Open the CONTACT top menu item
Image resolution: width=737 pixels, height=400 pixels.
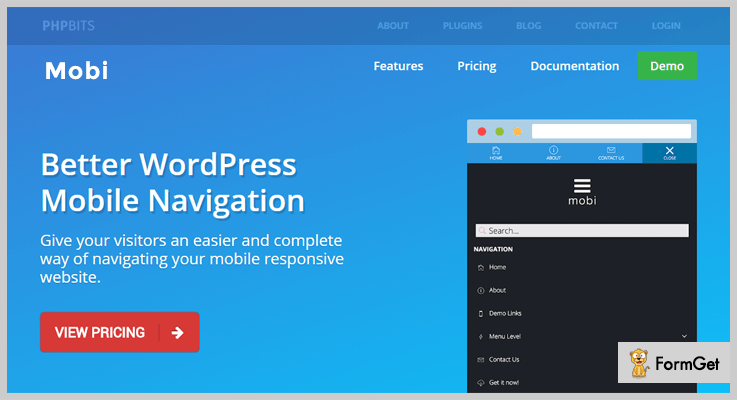coord(596,26)
